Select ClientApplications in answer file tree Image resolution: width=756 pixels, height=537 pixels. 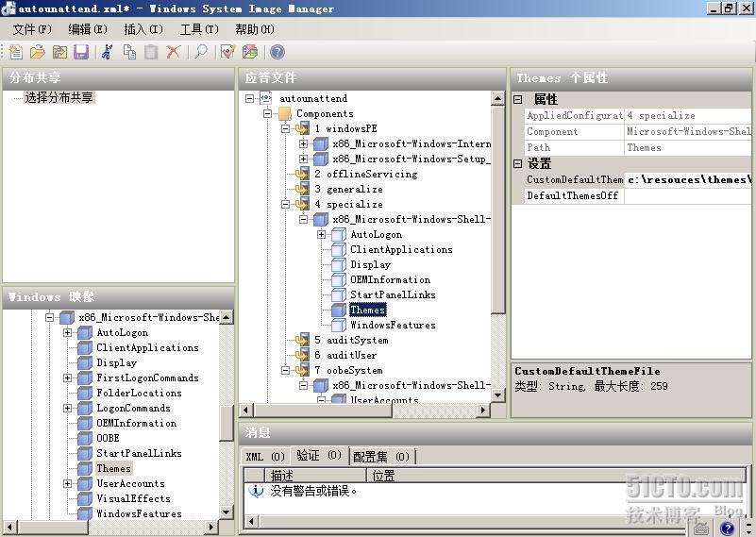401,249
